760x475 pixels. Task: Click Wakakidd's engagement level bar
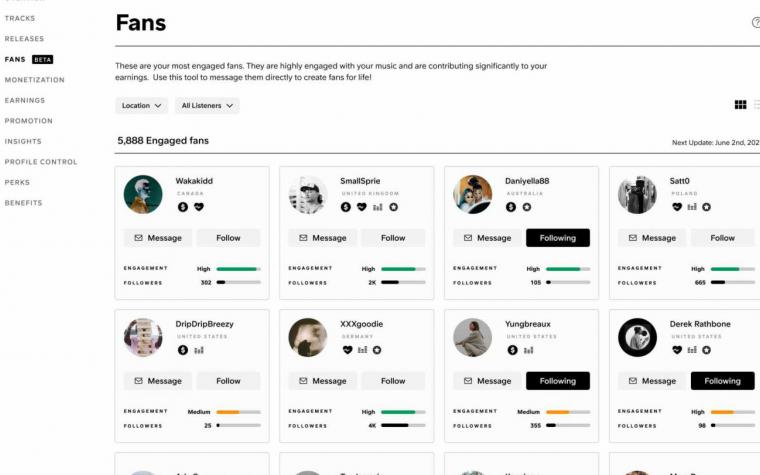pos(238,269)
